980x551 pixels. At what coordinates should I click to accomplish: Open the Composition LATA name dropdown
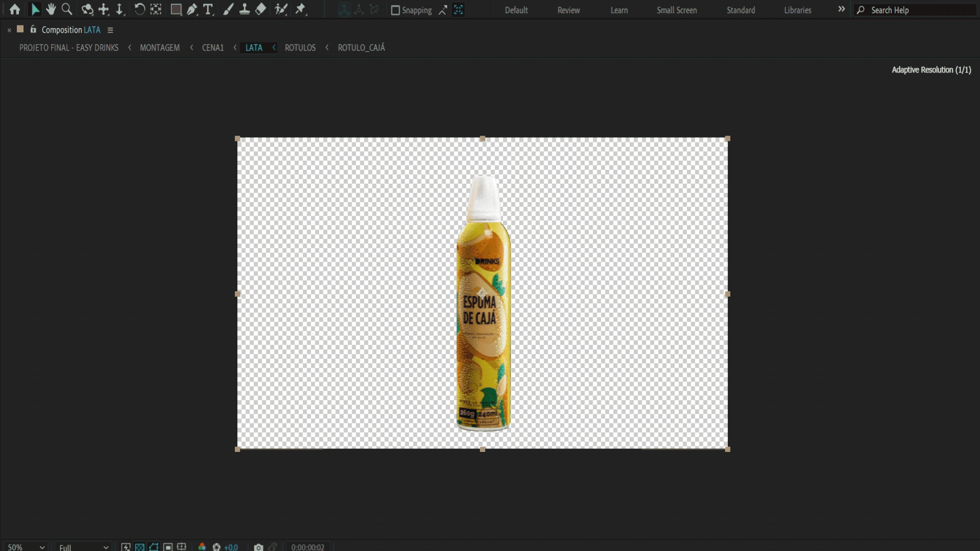click(x=71, y=30)
